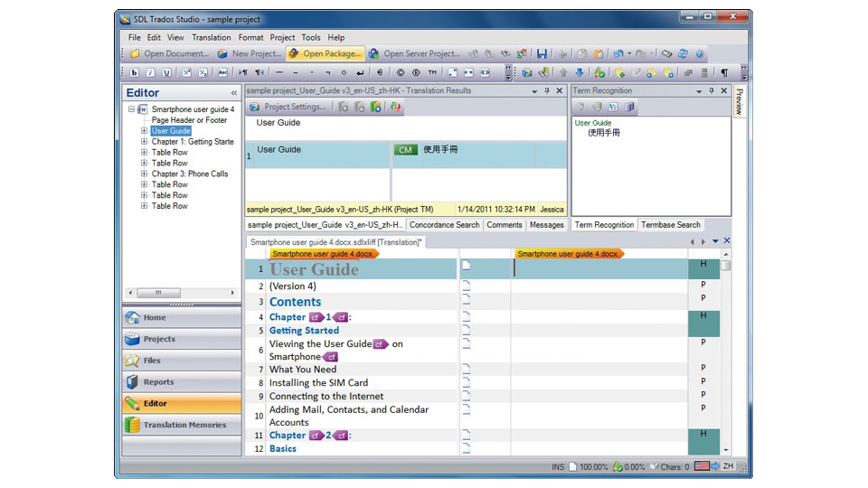Screen dimensions: 868x488
Task: Toggle bold formatting
Action: (x=135, y=72)
